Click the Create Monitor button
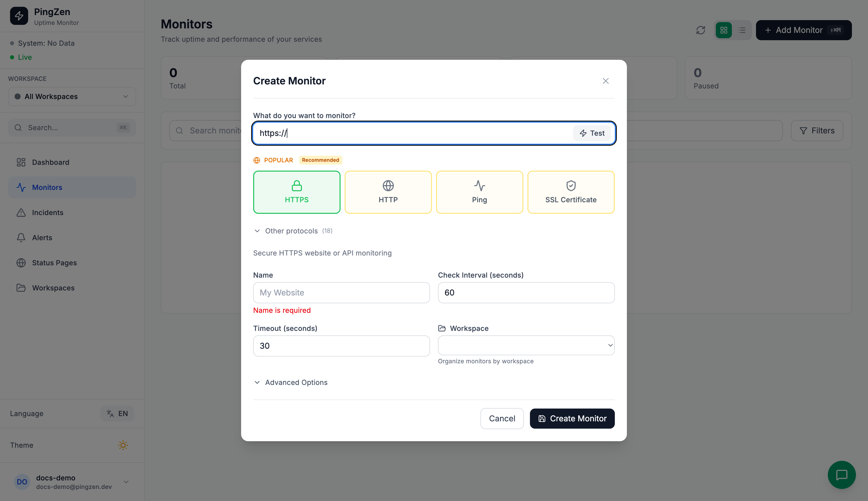The image size is (868, 501). pyautogui.click(x=572, y=418)
